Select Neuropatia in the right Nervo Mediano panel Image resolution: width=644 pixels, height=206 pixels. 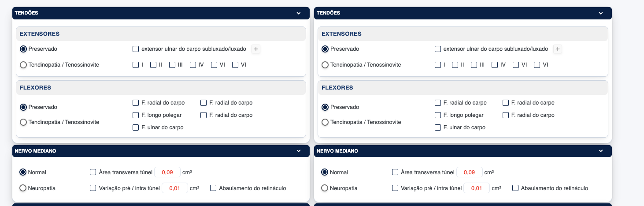pos(325,188)
